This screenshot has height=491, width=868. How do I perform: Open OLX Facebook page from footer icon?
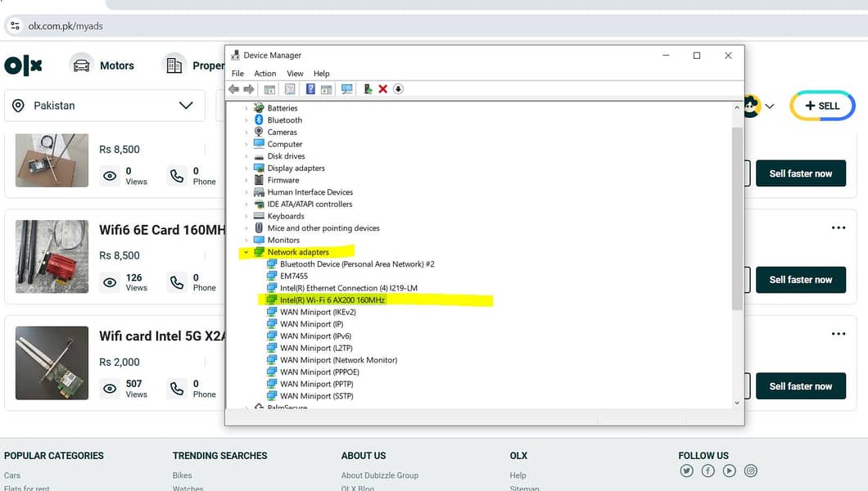pyautogui.click(x=708, y=471)
